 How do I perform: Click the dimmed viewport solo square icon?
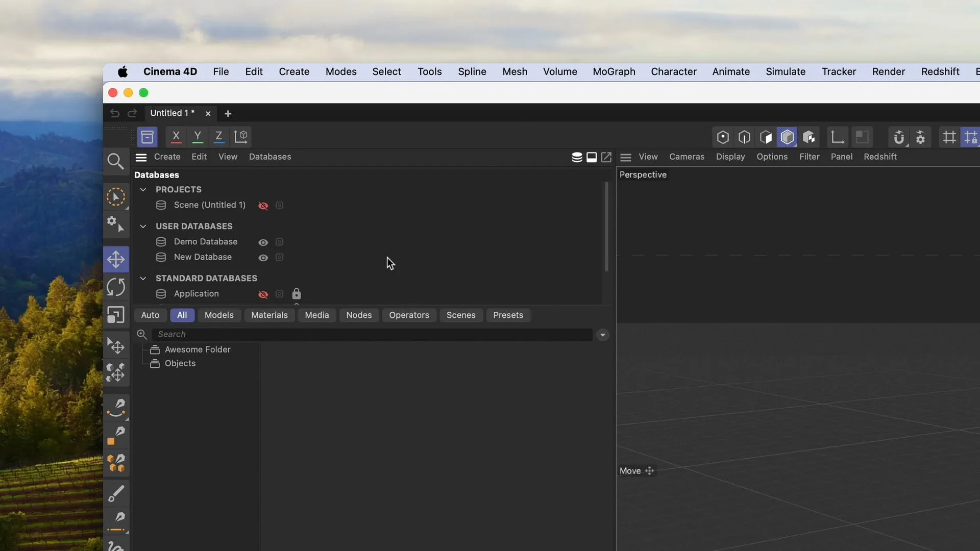coord(862,137)
